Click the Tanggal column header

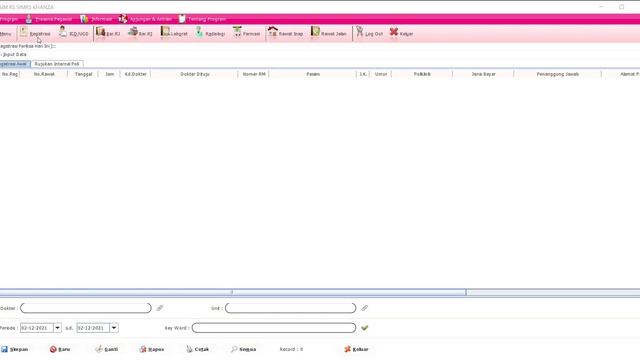pyautogui.click(x=83, y=74)
